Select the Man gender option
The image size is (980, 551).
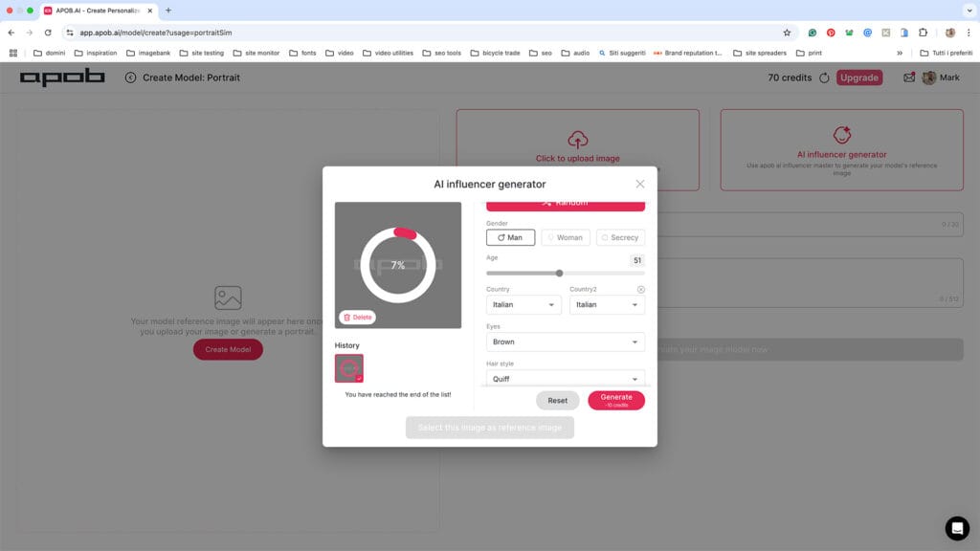tap(510, 237)
